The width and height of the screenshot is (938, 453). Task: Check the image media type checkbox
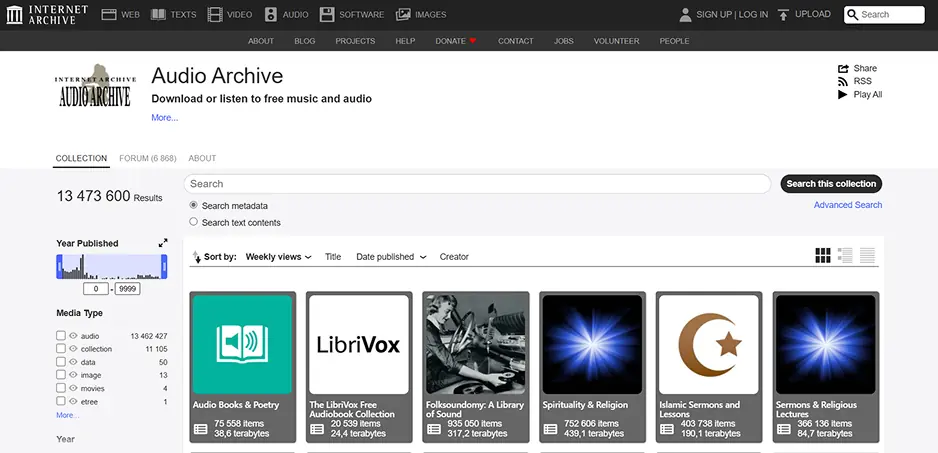(x=60, y=375)
